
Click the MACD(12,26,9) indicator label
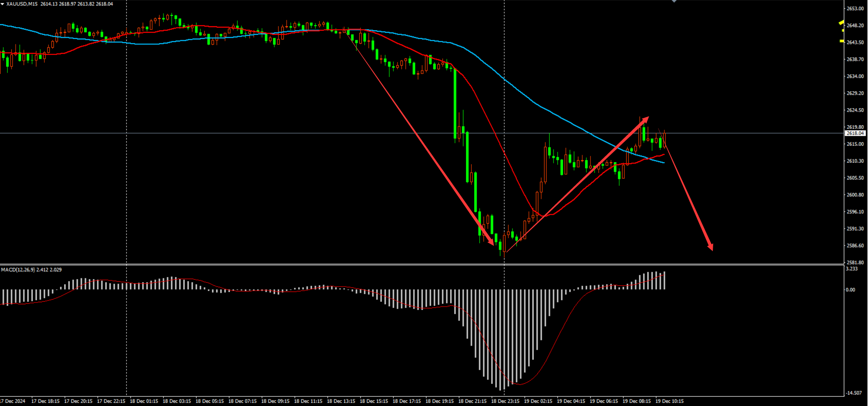[18, 270]
